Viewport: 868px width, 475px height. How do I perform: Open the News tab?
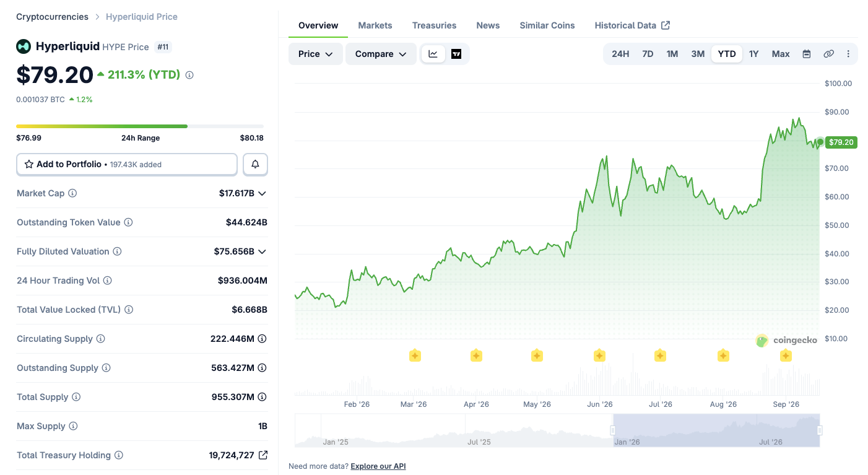click(x=488, y=25)
